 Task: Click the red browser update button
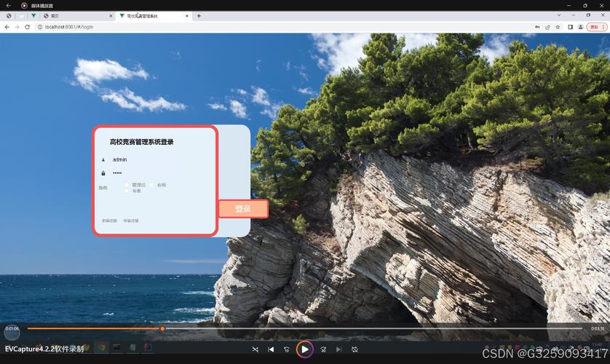point(594,27)
